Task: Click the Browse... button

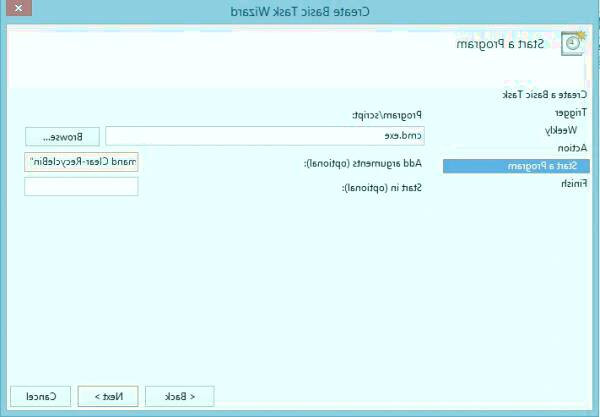Action: click(61, 136)
